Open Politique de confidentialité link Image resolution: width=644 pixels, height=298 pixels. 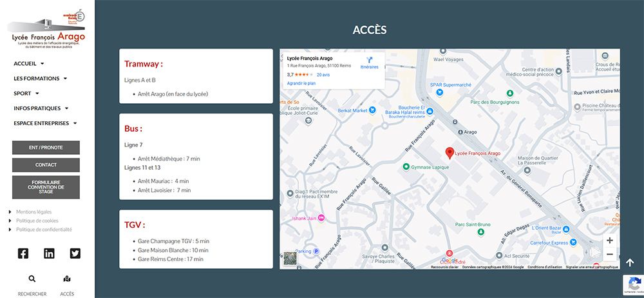[44, 230]
